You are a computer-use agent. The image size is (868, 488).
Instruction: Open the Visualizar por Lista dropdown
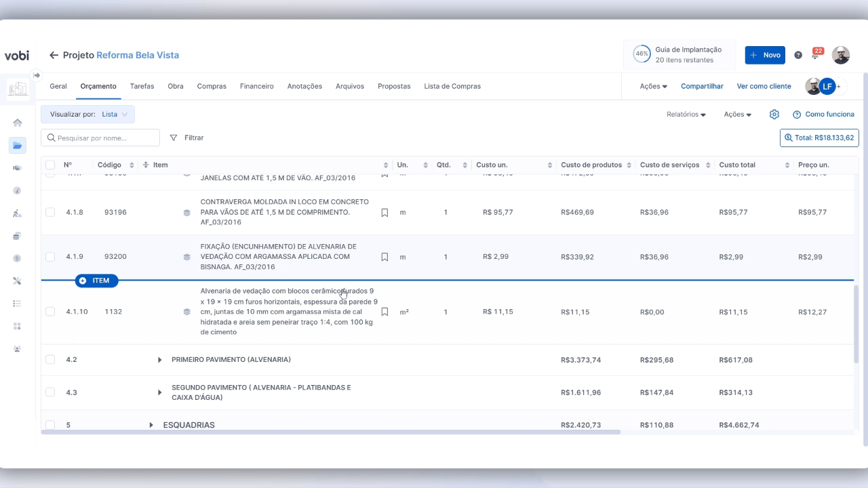87,115
